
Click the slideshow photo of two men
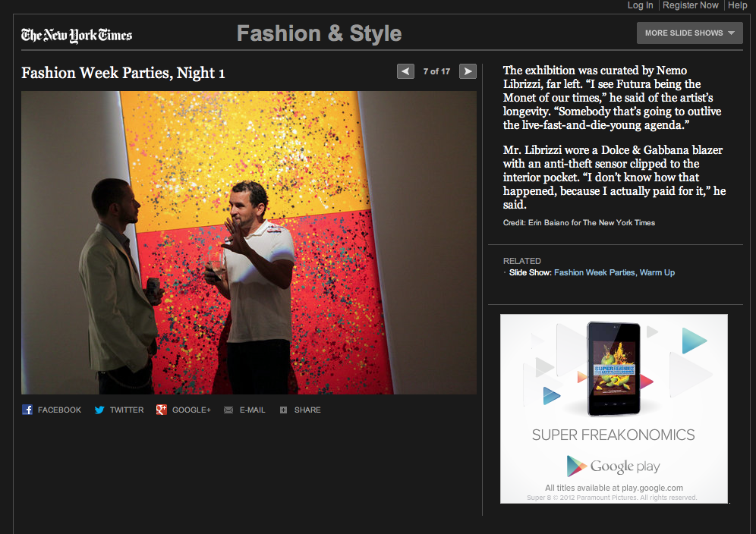pos(249,243)
